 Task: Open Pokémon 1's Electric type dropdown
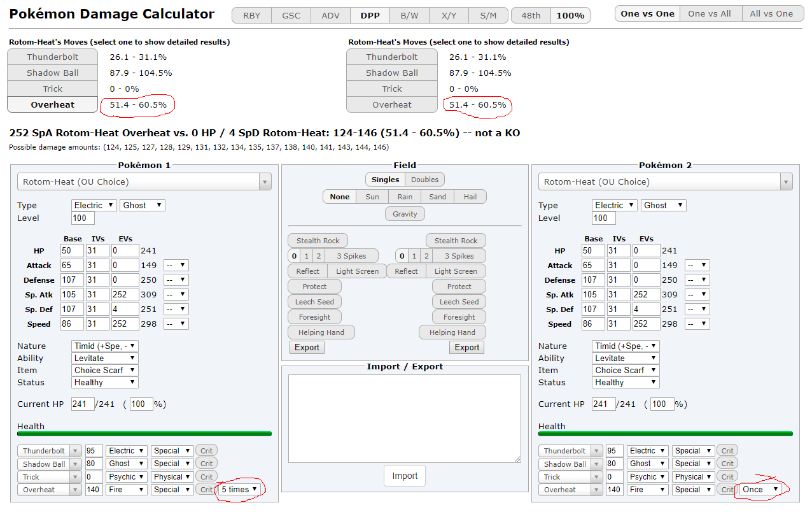94,205
